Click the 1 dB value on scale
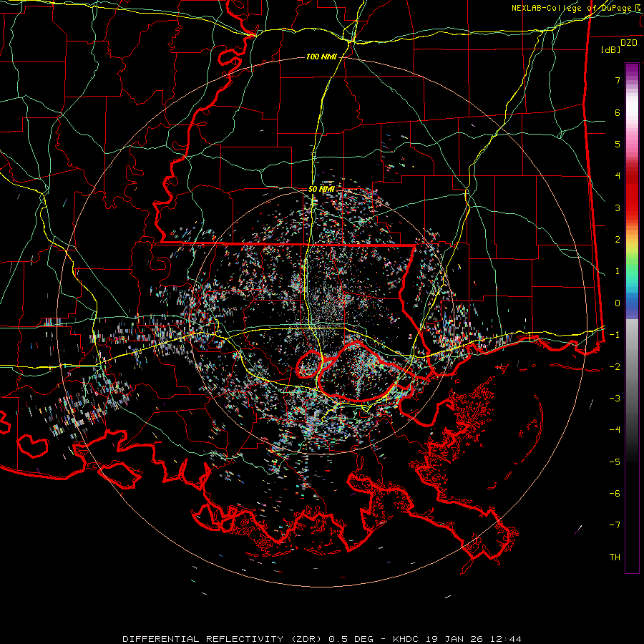Image resolution: width=644 pixels, height=644 pixels. (x=618, y=271)
